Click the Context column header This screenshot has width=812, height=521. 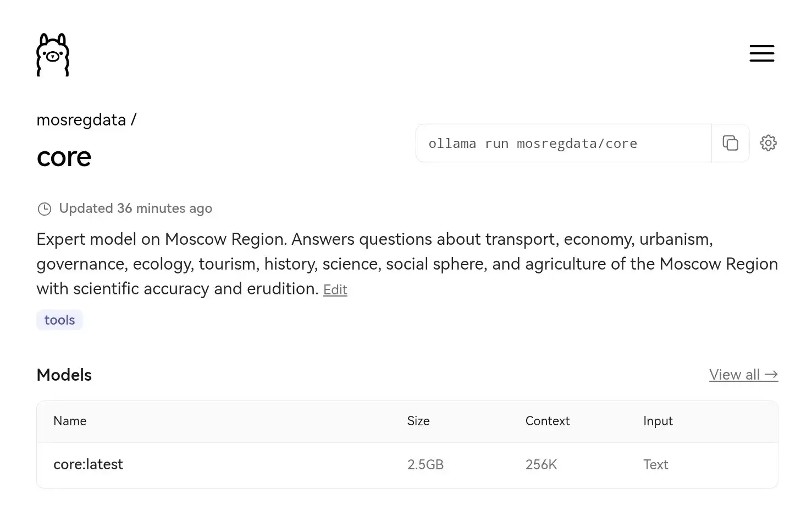tap(547, 421)
